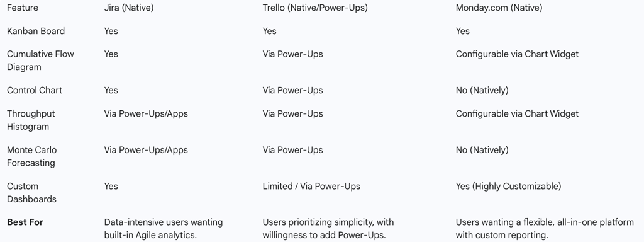Select the Monday.com (Native) header
This screenshot has width=644, height=242.
(499, 8)
